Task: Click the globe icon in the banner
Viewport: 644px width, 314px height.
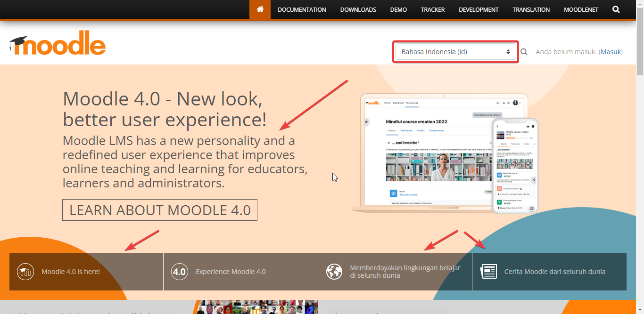Action: [x=334, y=272]
